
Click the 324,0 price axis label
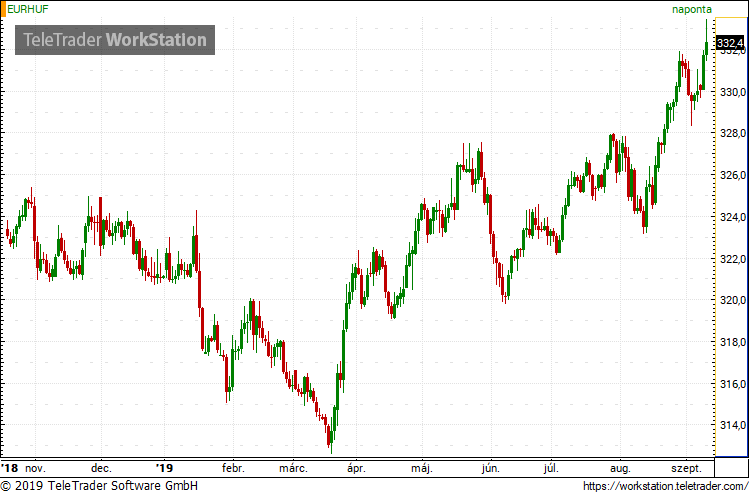pos(733,217)
